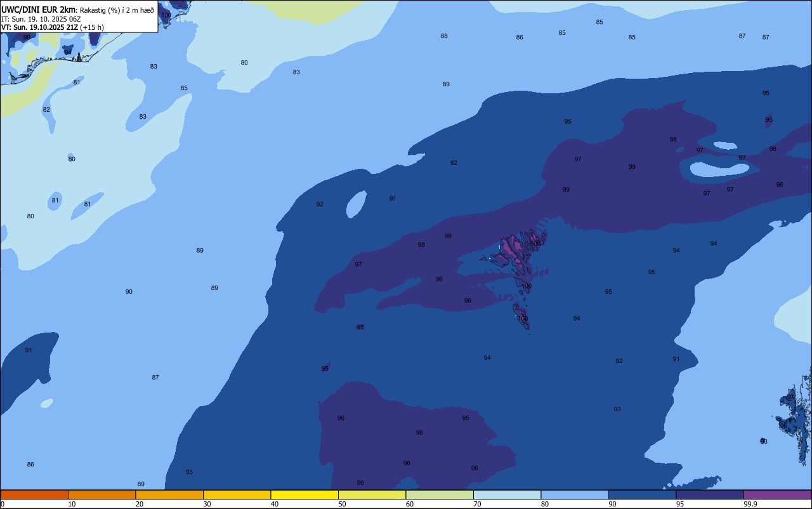
Task: Click the legend tick label '50'
Action: tap(342, 504)
